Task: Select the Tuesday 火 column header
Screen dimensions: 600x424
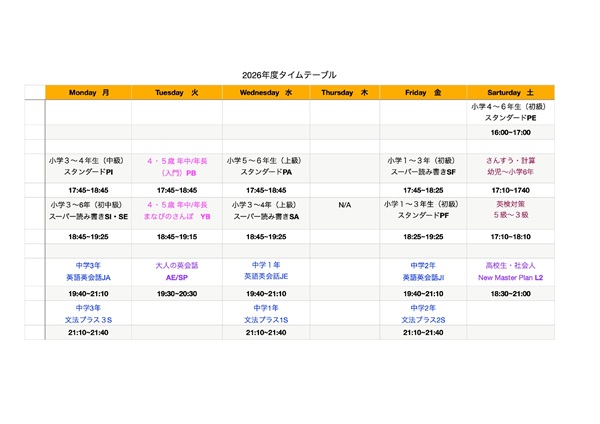Action: 177,92
